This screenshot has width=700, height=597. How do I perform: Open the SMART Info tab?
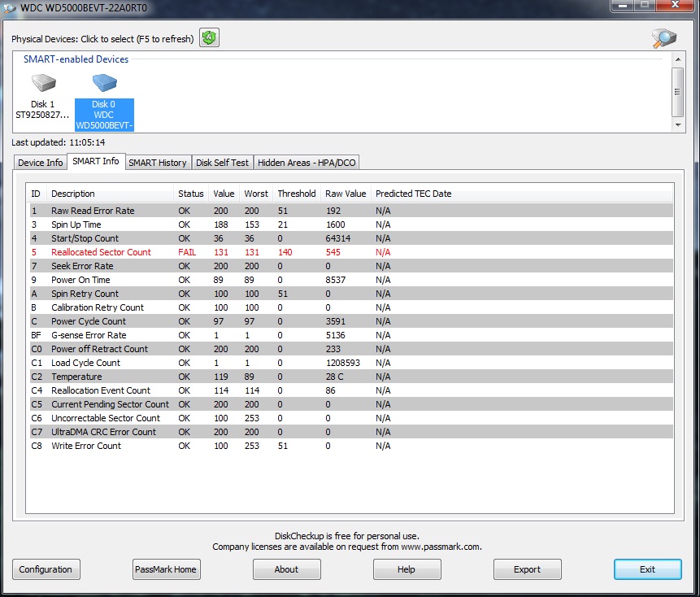(96, 161)
